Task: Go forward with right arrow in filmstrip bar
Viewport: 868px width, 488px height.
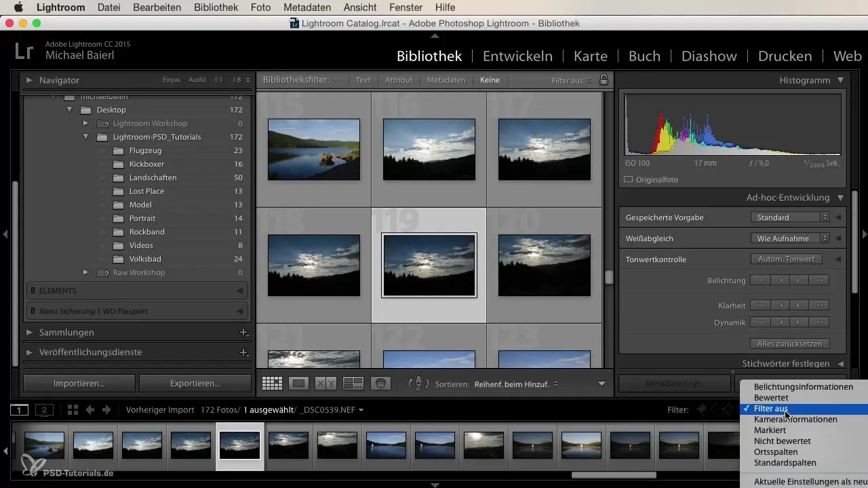Action: coord(106,410)
